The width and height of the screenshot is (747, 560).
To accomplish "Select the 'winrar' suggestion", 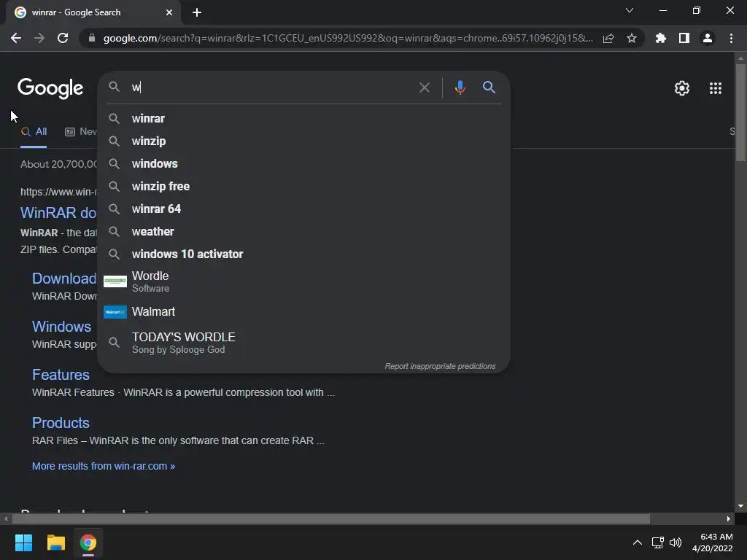I will (303, 119).
